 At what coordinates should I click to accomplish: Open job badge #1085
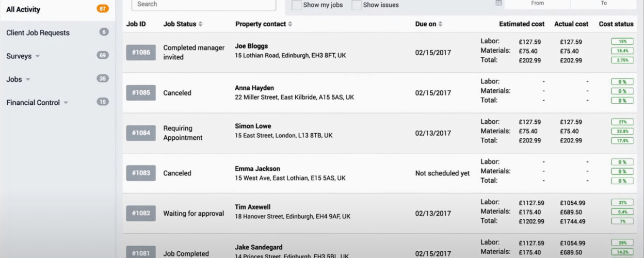click(141, 93)
